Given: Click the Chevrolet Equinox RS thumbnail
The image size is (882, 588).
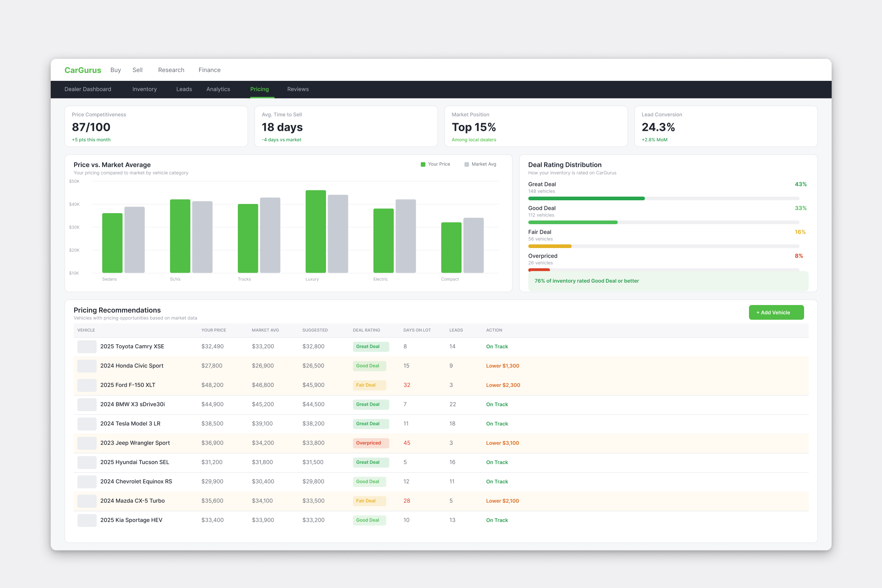Looking at the screenshot, I should tap(87, 482).
